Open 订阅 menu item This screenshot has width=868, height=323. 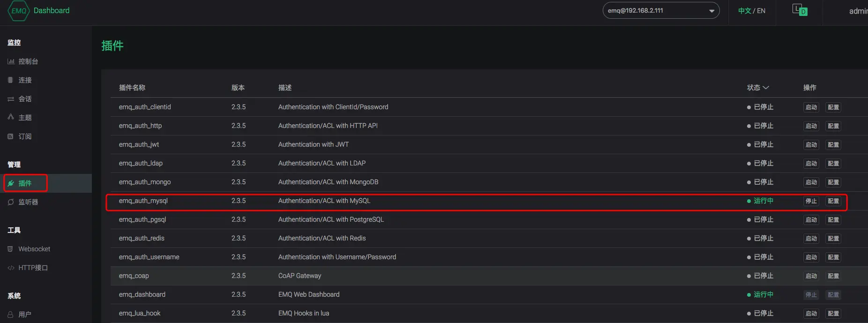[x=25, y=136]
